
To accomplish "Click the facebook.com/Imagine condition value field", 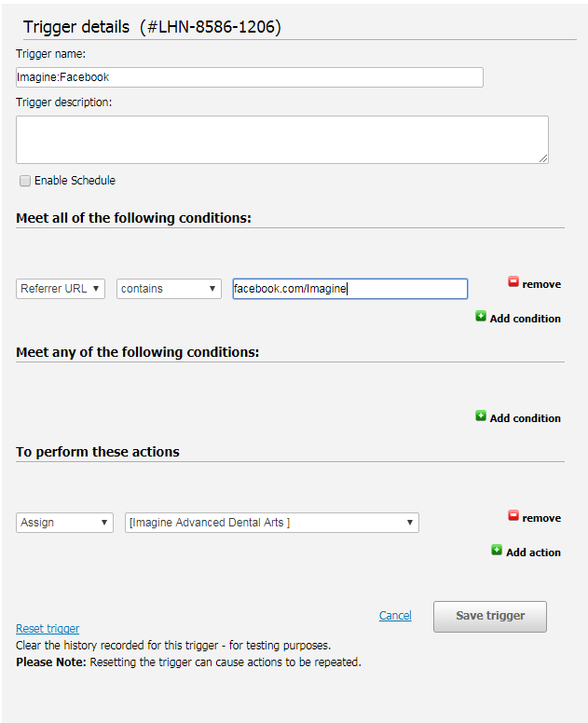I will click(x=349, y=289).
